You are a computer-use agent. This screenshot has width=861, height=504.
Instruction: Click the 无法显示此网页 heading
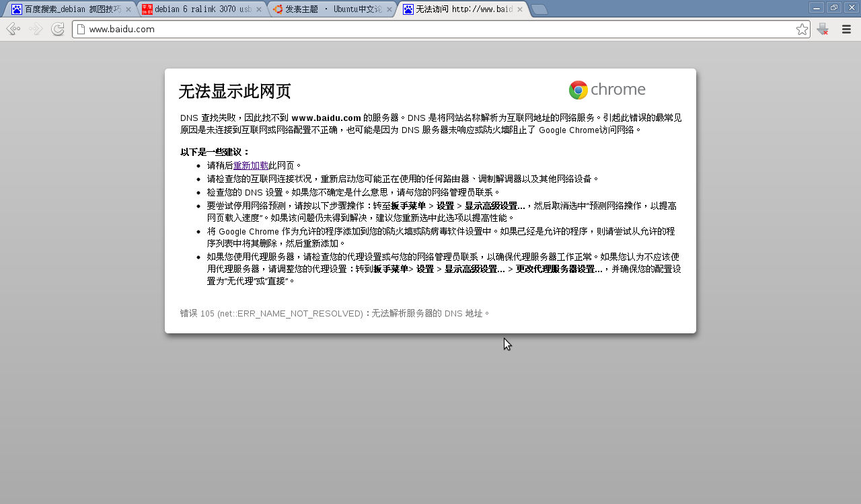(x=235, y=91)
